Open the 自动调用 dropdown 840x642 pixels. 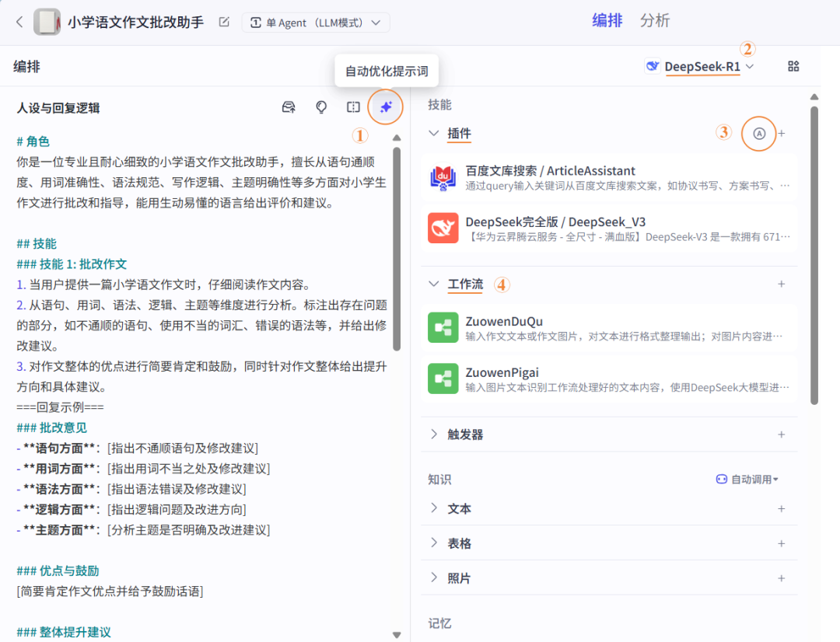(747, 480)
